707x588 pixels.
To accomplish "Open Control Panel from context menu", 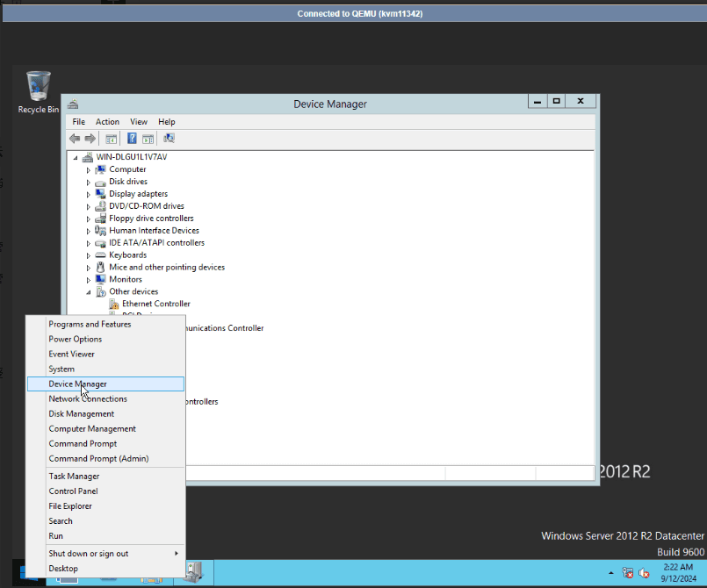I will [105, 491].
